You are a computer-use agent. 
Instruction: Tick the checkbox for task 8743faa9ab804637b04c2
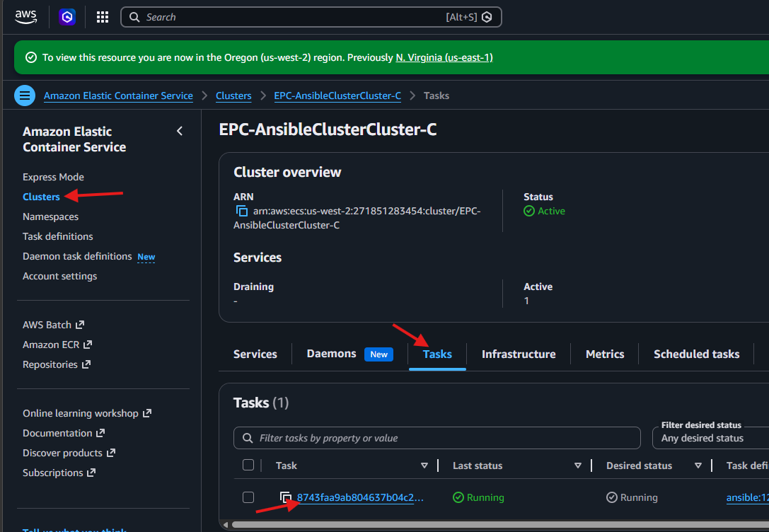248,497
